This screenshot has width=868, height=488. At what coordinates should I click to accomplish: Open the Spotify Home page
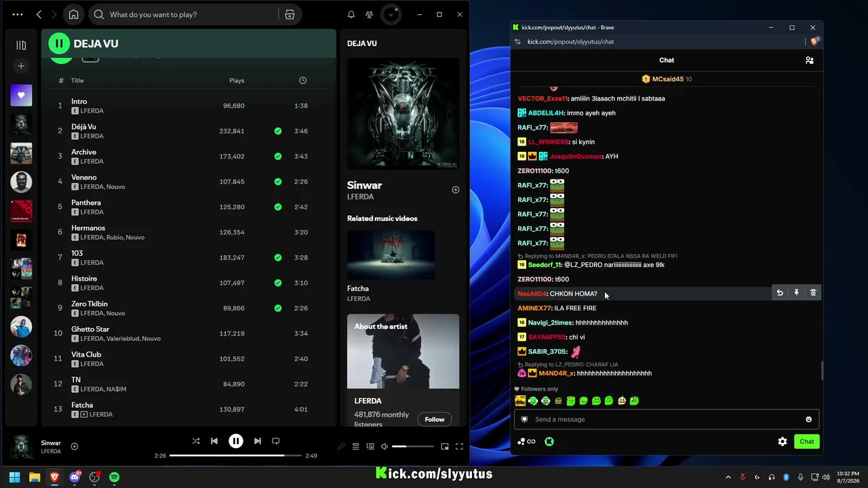(73, 14)
